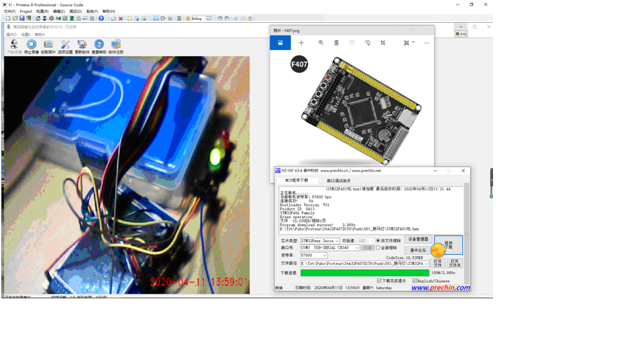Add photo to favorites with heart icon
Image resolution: width=644 pixels, height=362 pixels.
(352, 43)
